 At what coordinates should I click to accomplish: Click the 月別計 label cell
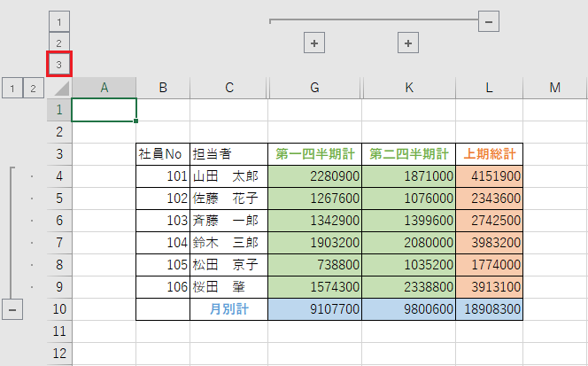coord(228,309)
